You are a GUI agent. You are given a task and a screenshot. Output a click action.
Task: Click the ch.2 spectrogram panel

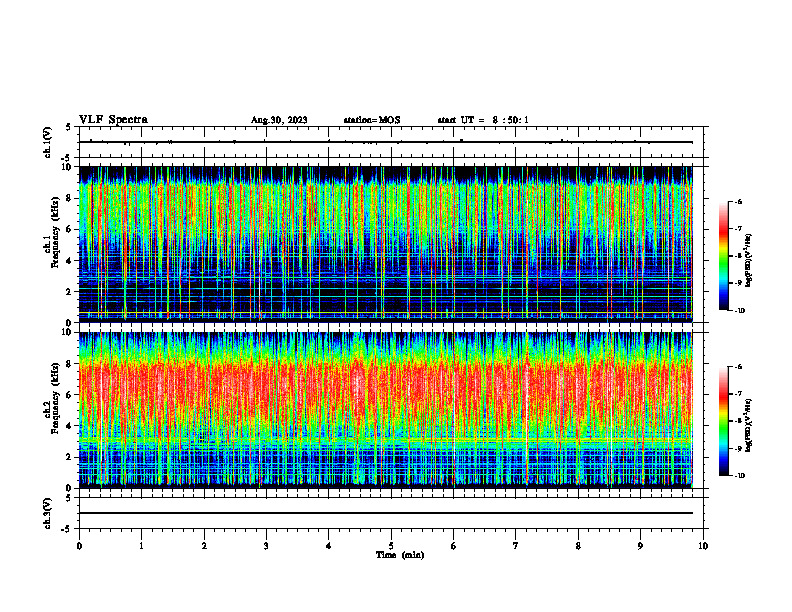(x=385, y=410)
